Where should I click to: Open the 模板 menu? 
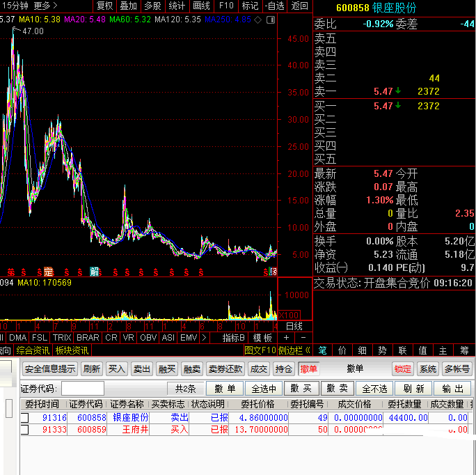[x=262, y=338]
